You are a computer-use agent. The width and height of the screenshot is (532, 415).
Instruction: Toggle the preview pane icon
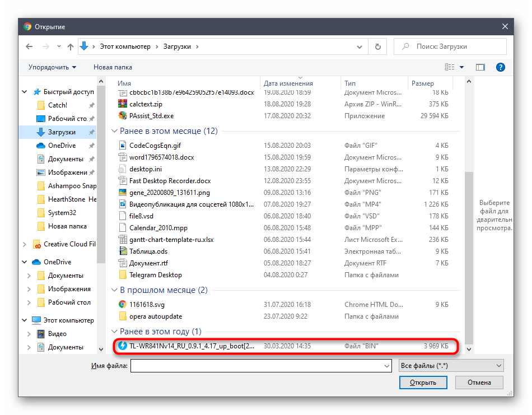point(480,67)
